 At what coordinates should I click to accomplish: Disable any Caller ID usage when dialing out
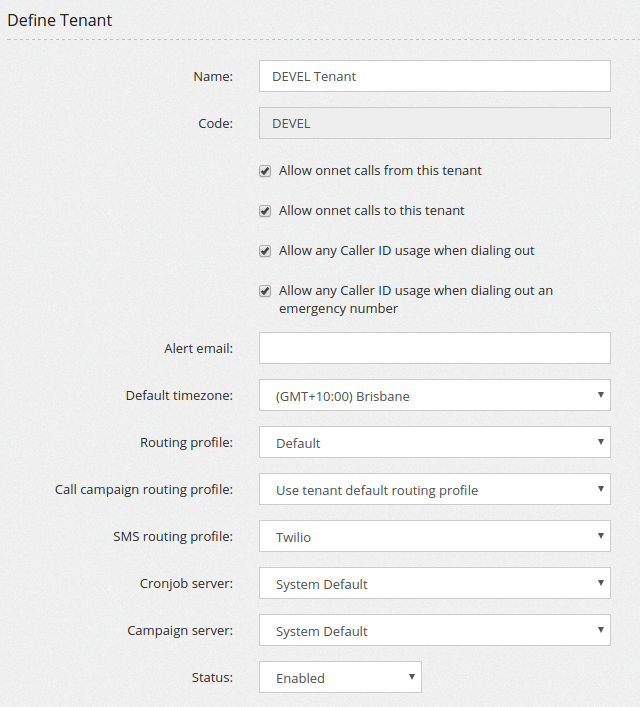pyautogui.click(x=265, y=251)
